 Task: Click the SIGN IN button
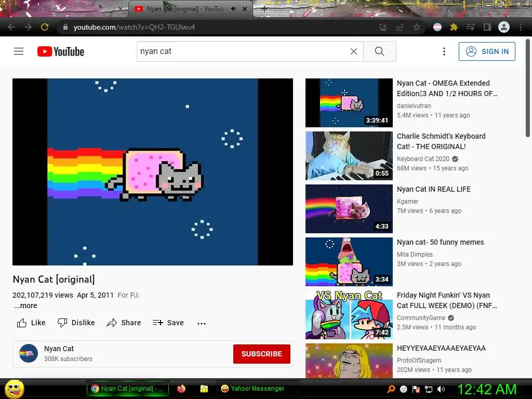pyautogui.click(x=487, y=51)
